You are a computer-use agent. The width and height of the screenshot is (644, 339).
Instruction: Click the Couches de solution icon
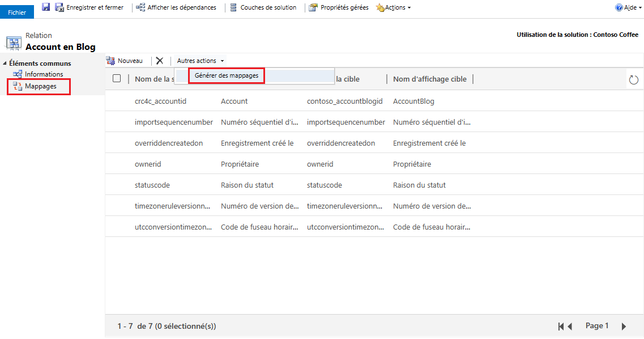click(x=233, y=7)
